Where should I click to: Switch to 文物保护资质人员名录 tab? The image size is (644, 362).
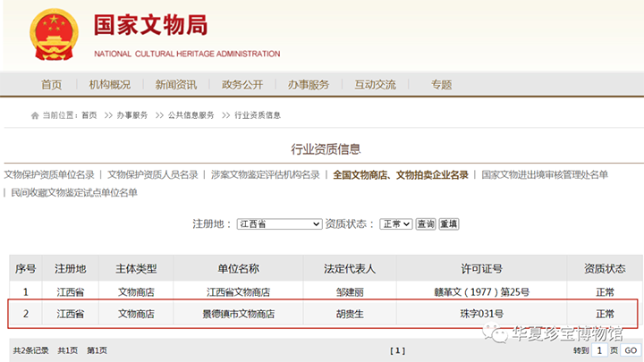coord(153,175)
